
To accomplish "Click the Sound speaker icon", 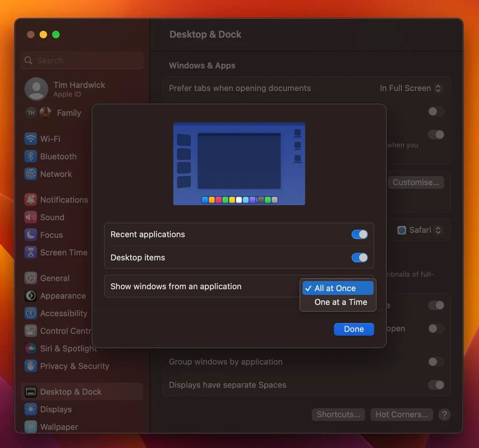I will tap(31, 217).
